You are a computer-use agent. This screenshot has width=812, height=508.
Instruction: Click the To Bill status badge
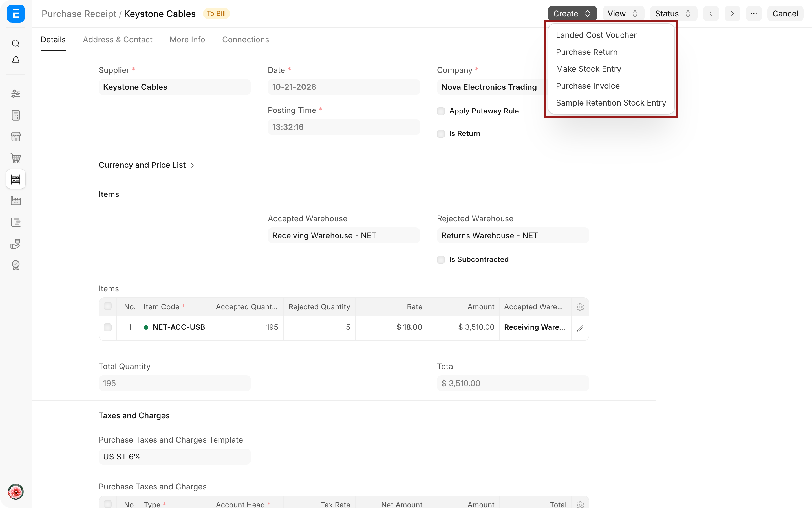click(x=216, y=14)
